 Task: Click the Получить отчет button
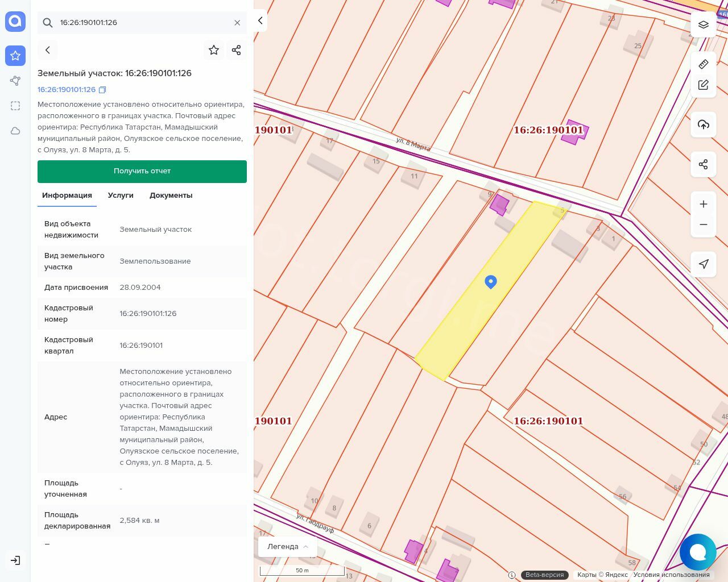click(x=142, y=171)
